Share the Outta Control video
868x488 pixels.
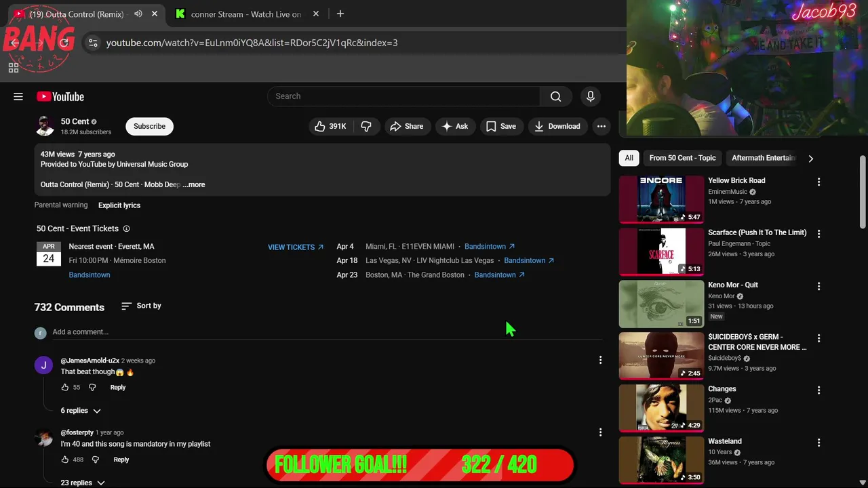point(407,126)
